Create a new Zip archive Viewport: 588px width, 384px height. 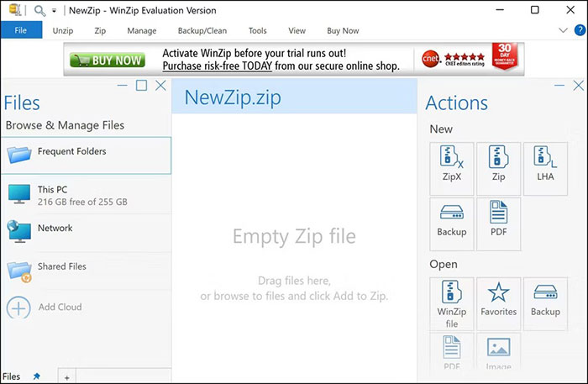click(x=498, y=169)
